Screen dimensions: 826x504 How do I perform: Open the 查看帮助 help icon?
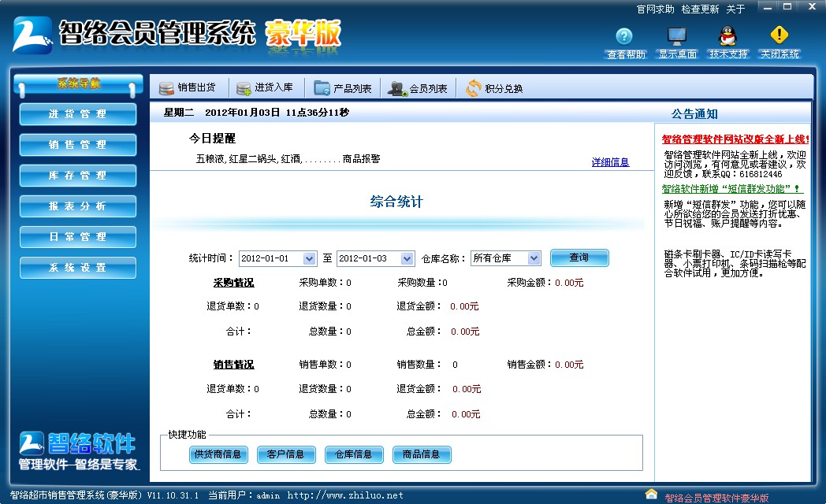[x=624, y=37]
